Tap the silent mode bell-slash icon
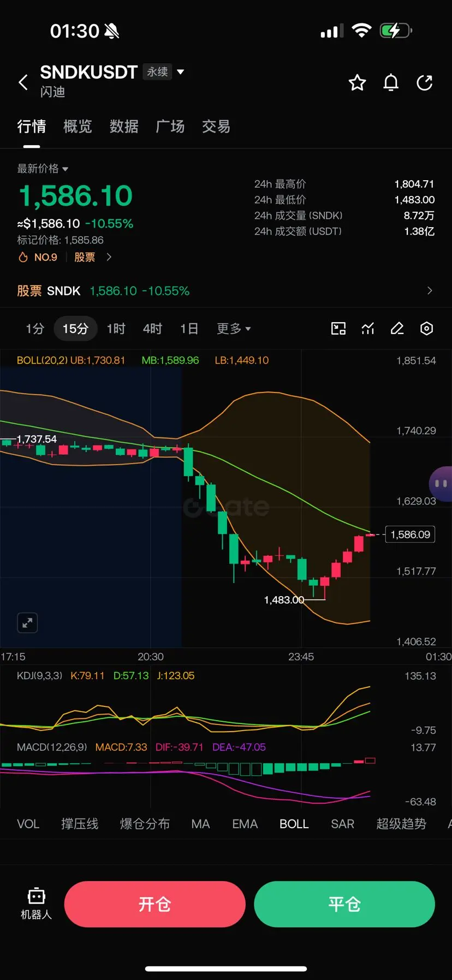Screen dimensions: 452x980 pos(111,31)
